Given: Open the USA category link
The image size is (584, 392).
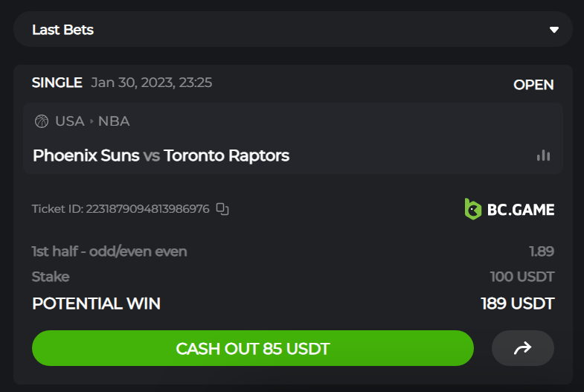Looking at the screenshot, I should click(69, 121).
